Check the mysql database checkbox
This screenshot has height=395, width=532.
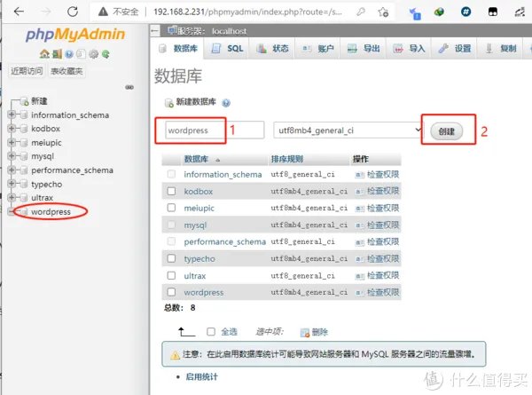[171, 225]
